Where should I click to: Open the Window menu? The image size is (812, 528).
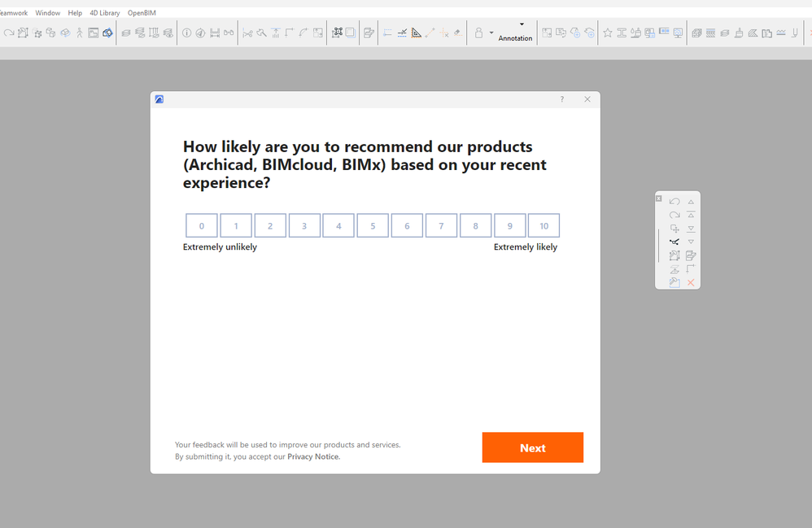pyautogui.click(x=48, y=13)
